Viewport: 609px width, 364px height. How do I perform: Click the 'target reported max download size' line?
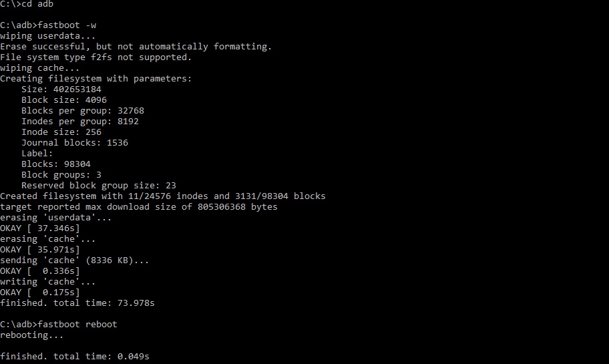139,207
